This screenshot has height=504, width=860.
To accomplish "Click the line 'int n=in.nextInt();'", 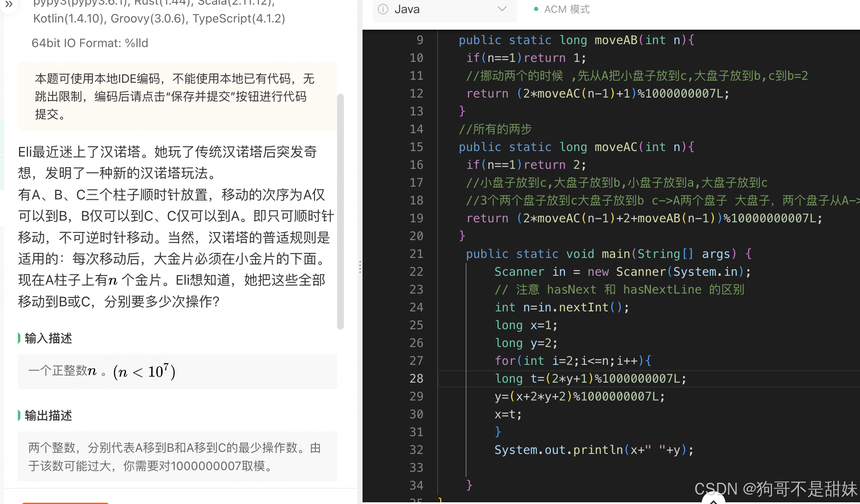I will pos(562,307).
